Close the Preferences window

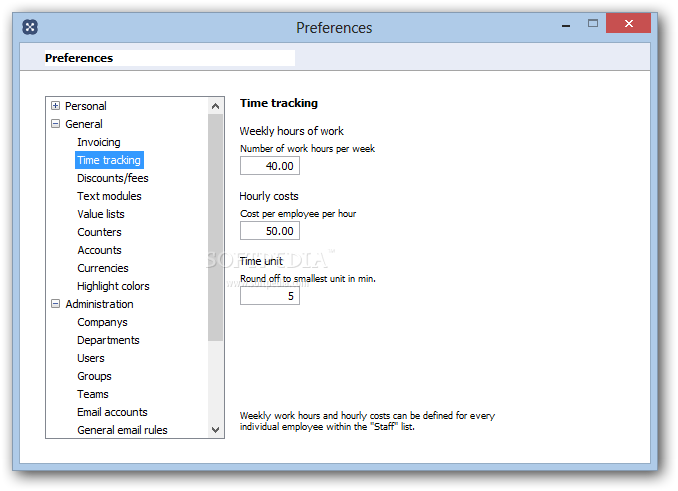tap(628, 23)
